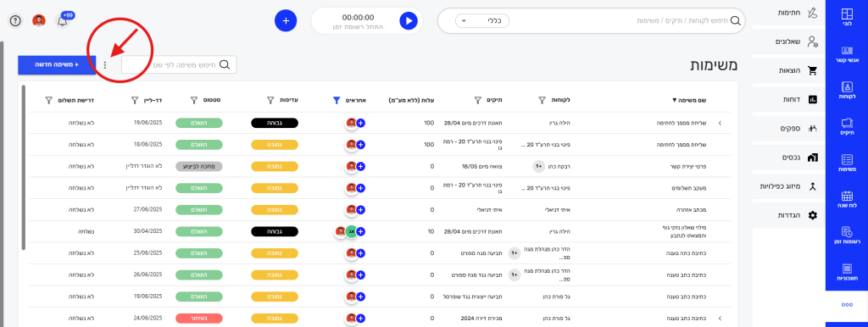Viewport: 868px width, 327px height.
Task: Click the blue plus quick-add button in header
Action: tap(286, 20)
